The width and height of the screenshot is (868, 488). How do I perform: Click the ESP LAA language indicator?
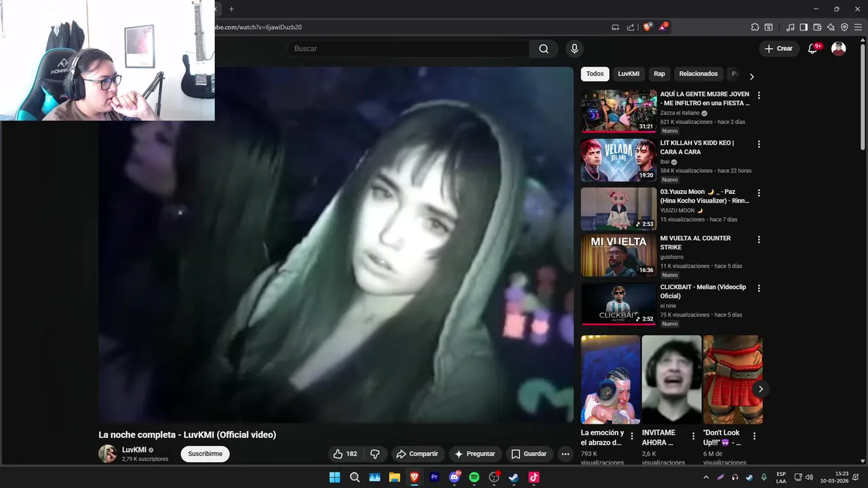[x=781, y=477]
